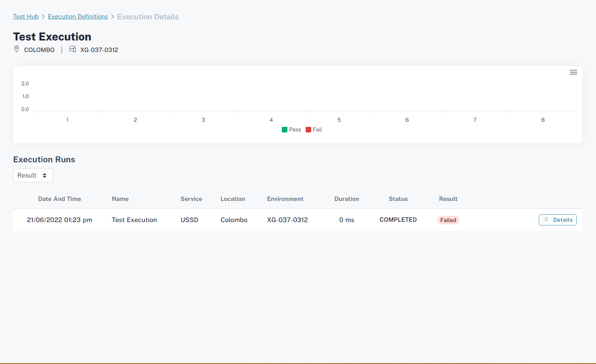The image size is (596, 364).
Task: Click the red Fail legend swatch
Action: [x=308, y=130]
